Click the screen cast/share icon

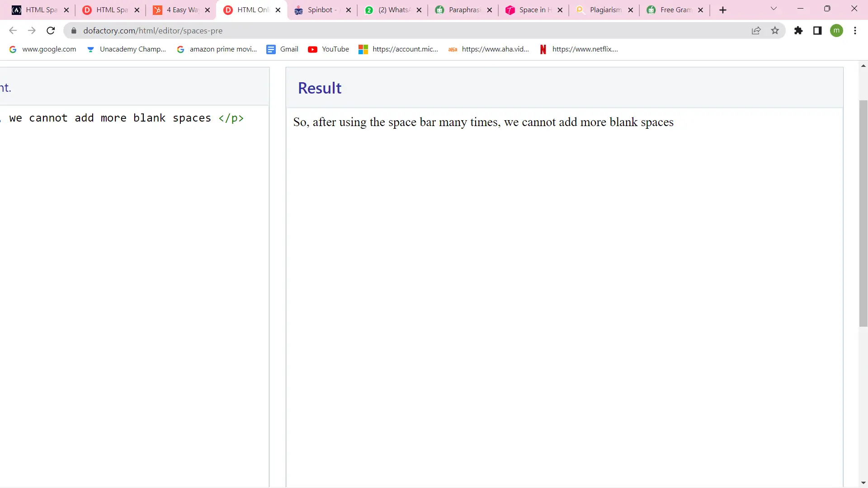pos(756,30)
